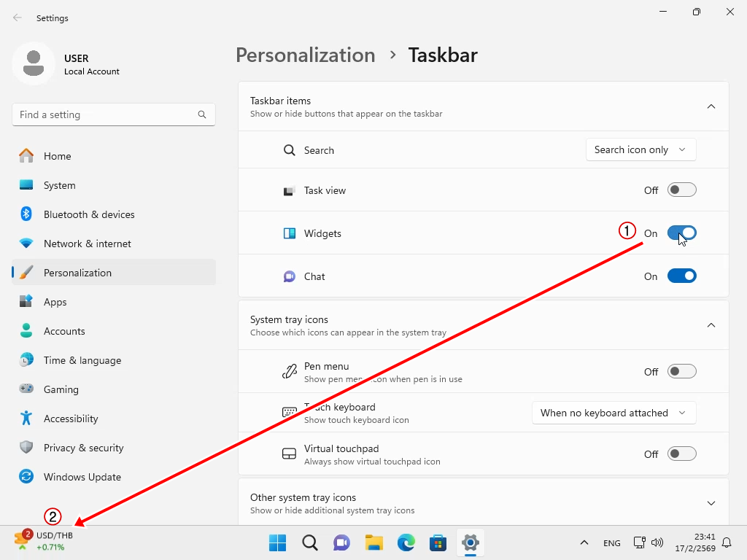Open Microsoft Store from the taskbar
The image size is (747, 560).
click(x=438, y=542)
